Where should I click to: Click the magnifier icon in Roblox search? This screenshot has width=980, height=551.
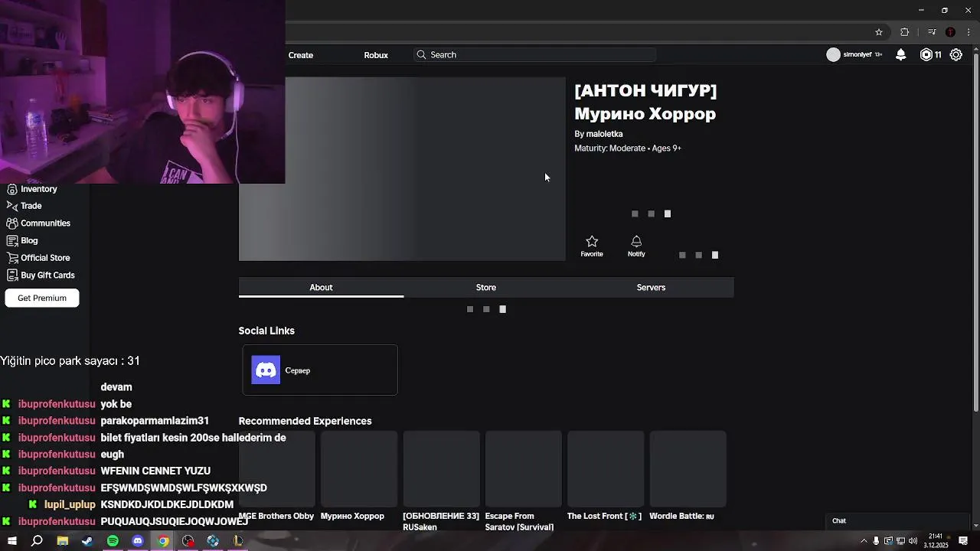(421, 54)
